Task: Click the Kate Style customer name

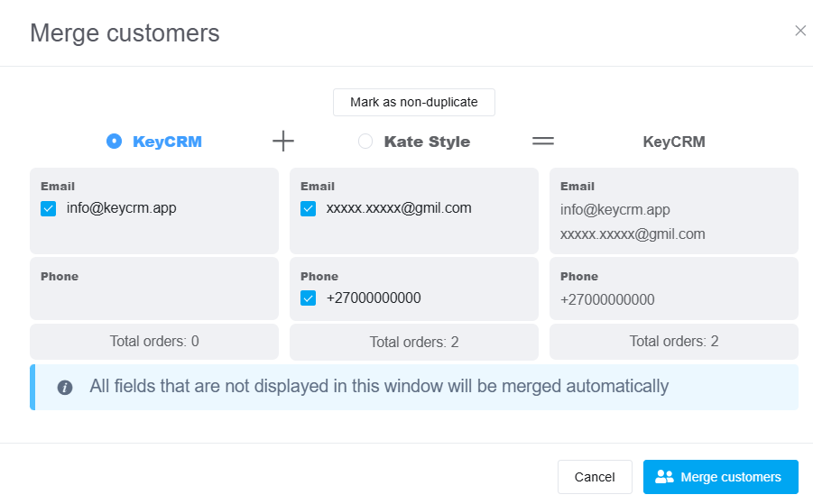Action: click(x=427, y=142)
